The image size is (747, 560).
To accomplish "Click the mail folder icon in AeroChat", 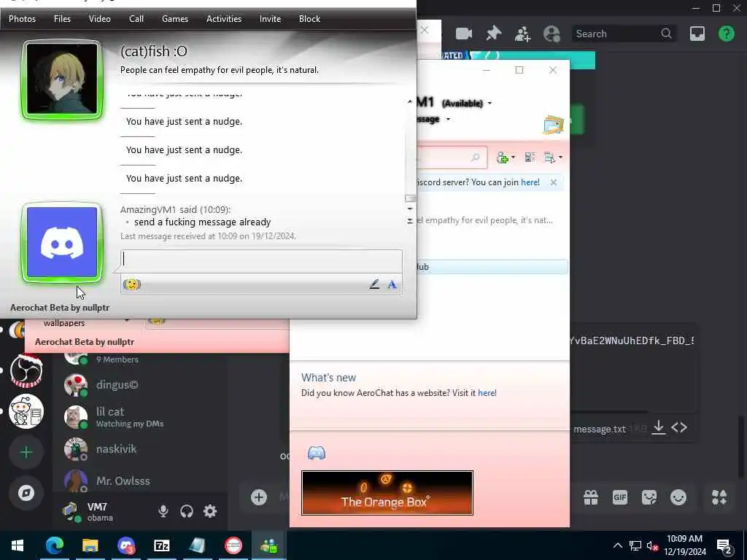I will [x=553, y=124].
